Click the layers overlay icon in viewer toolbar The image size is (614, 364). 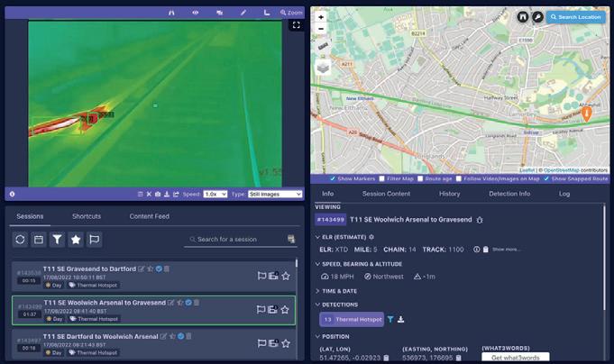pyautogui.click(x=219, y=13)
